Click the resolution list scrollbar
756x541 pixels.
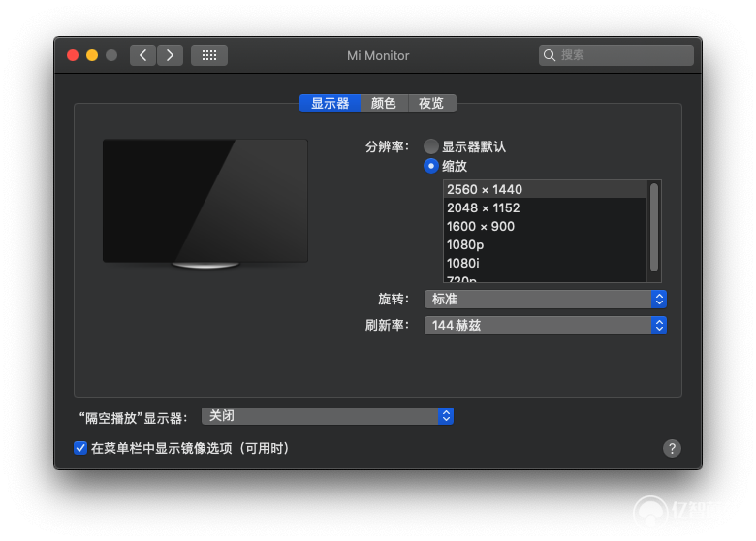[x=654, y=227]
